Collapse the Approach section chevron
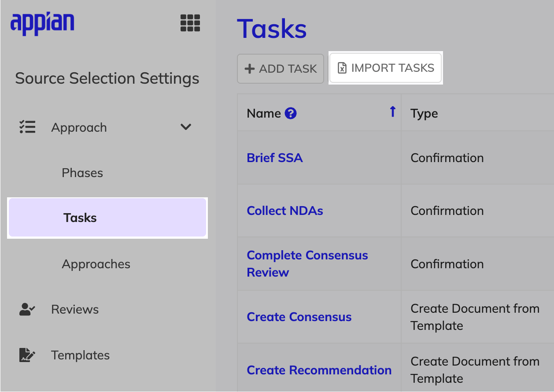This screenshot has width=554, height=392. click(x=186, y=127)
